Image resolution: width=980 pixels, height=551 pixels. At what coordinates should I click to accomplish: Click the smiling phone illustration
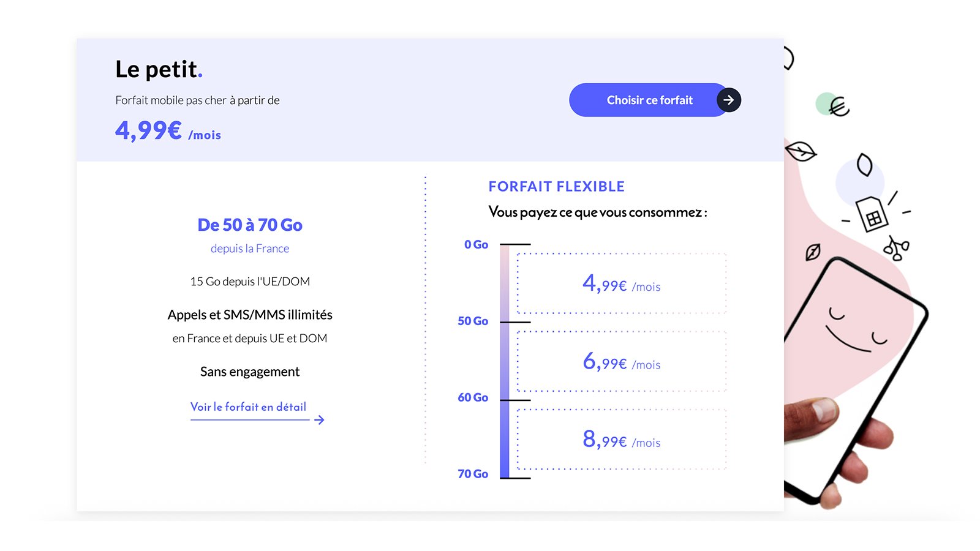(856, 380)
